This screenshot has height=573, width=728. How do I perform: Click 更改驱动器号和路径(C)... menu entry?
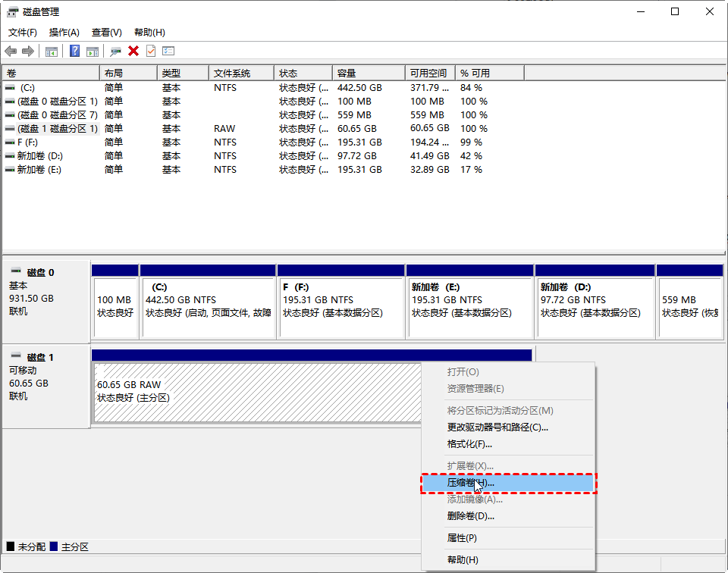coord(497,427)
